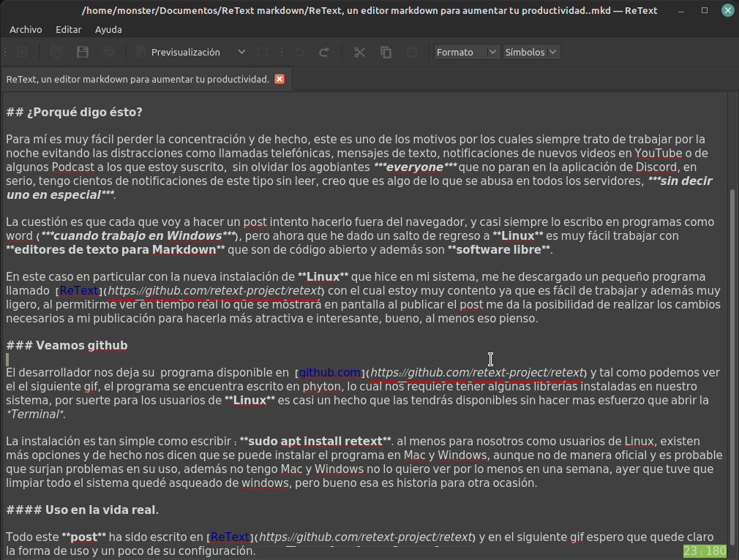
Task: Click the Print toolbar icon
Action: [109, 52]
